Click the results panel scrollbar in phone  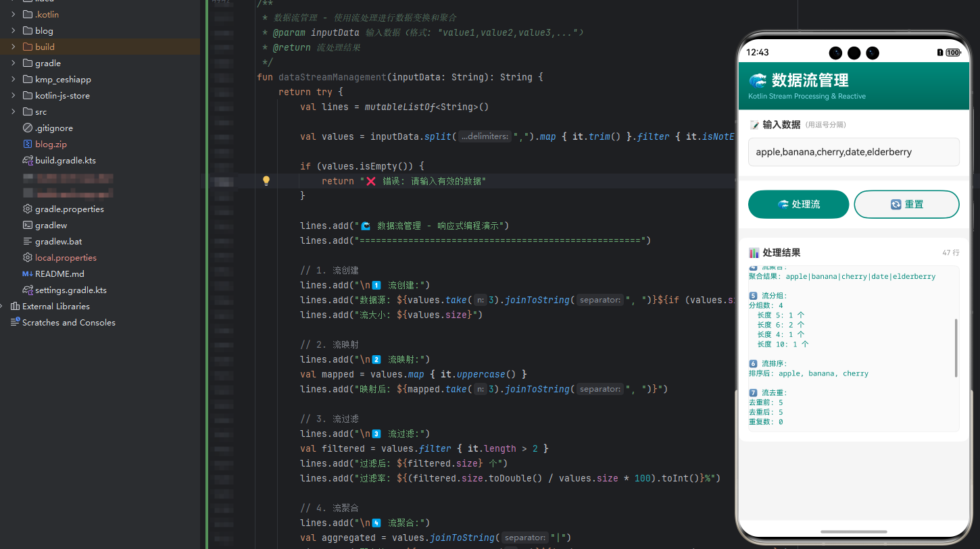coord(956,348)
